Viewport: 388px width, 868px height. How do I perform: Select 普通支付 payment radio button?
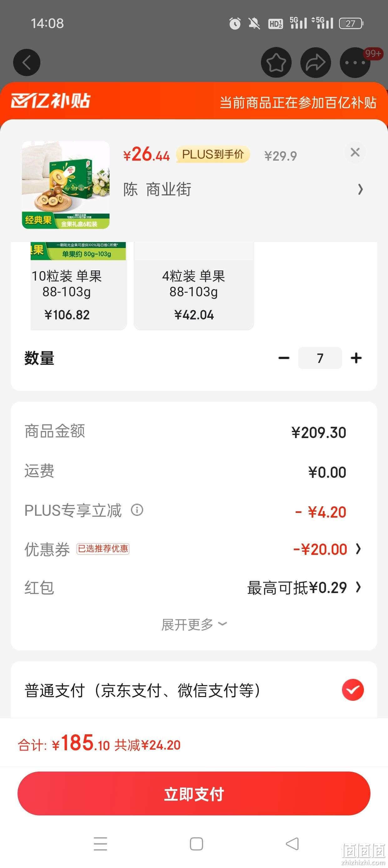[x=353, y=690]
